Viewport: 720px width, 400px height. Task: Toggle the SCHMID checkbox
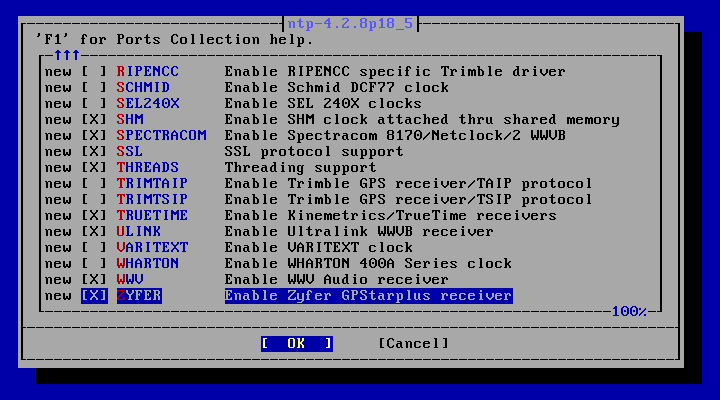point(94,88)
